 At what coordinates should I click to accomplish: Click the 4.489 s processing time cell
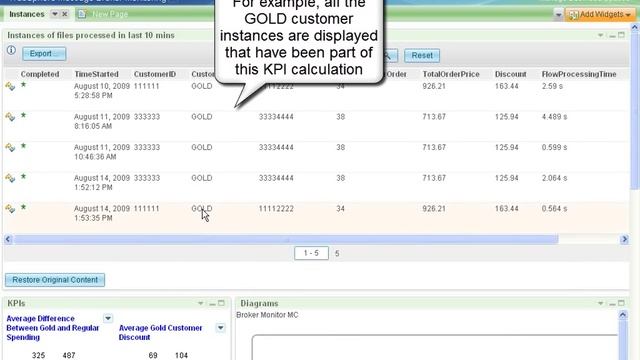tap(554, 117)
